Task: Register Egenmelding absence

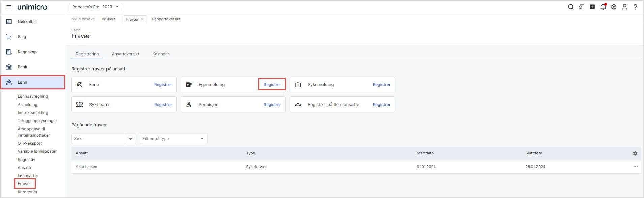Action: (x=272, y=85)
